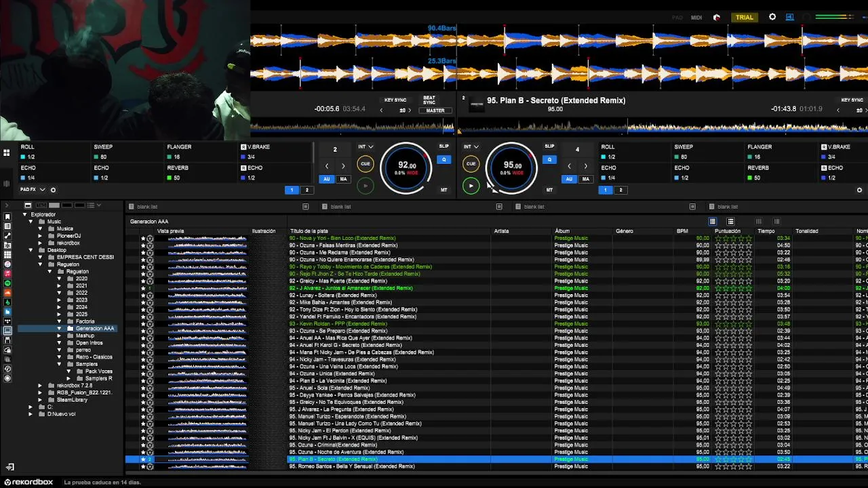Toggle quantize Q on left deck

pyautogui.click(x=443, y=160)
